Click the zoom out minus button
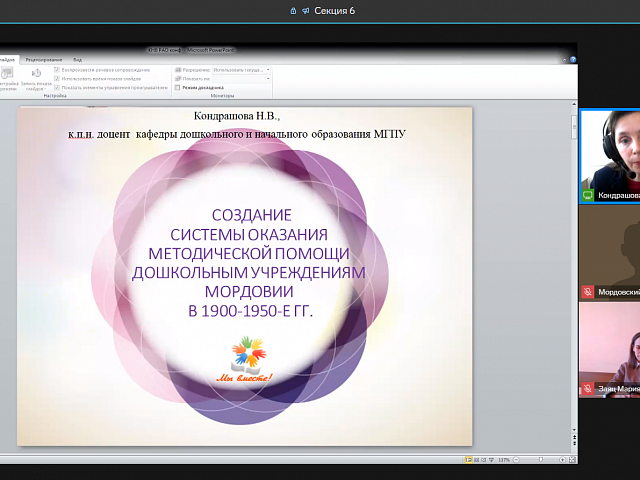Image resolution: width=640 pixels, height=480 pixels. [x=516, y=459]
